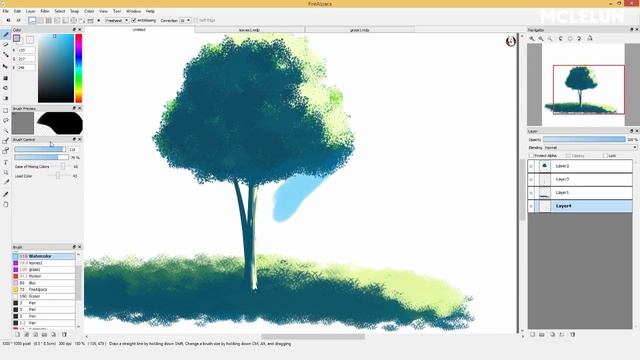The width and height of the screenshot is (640, 360).
Task: Toggle visibility of Layer1
Action: [531, 192]
